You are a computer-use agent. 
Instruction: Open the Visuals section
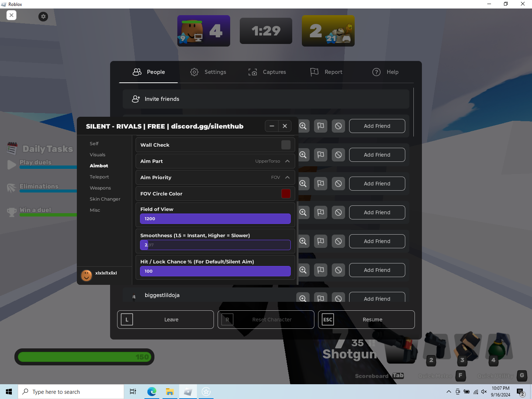pos(98,155)
